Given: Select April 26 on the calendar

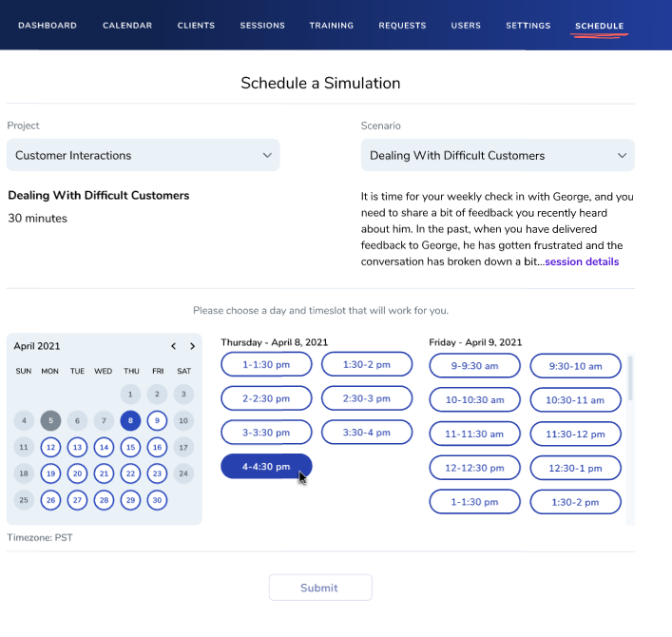Looking at the screenshot, I should coord(50,500).
